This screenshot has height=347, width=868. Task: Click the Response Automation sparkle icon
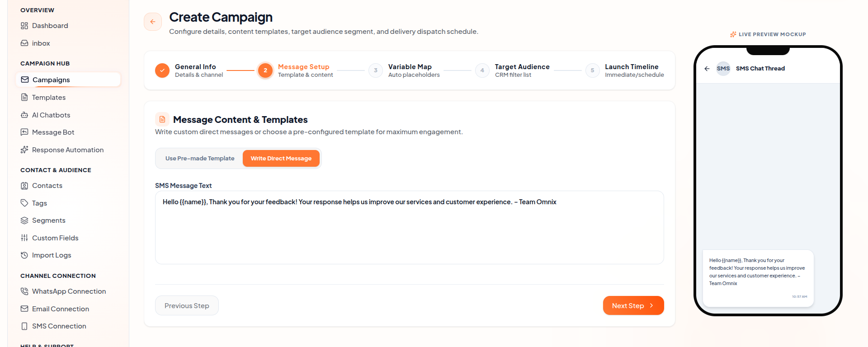pyautogui.click(x=24, y=150)
